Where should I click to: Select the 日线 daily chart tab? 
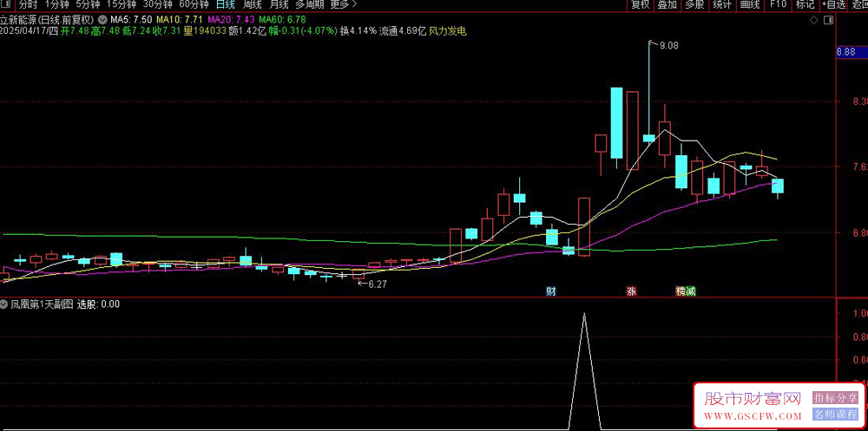[226, 4]
